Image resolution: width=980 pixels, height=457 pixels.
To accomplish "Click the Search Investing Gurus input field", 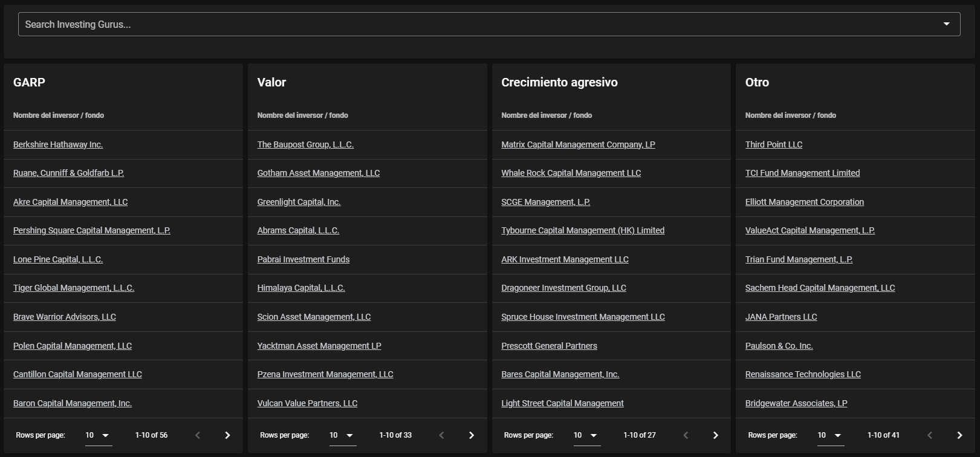I will tap(489, 24).
